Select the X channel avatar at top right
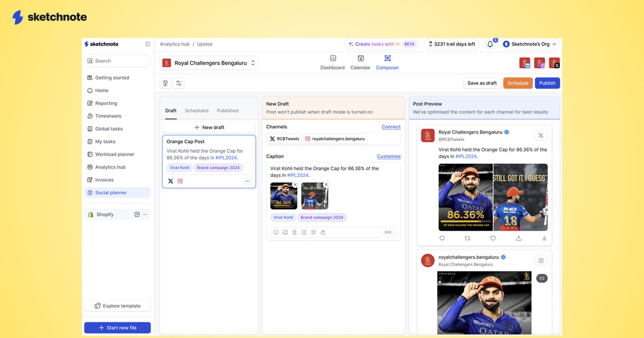The width and height of the screenshot is (644, 338). pyautogui.click(x=554, y=63)
